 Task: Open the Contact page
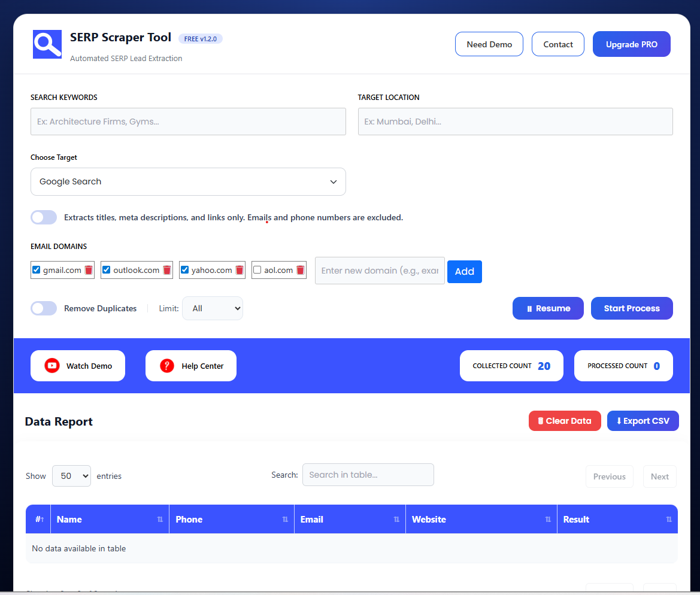(557, 44)
